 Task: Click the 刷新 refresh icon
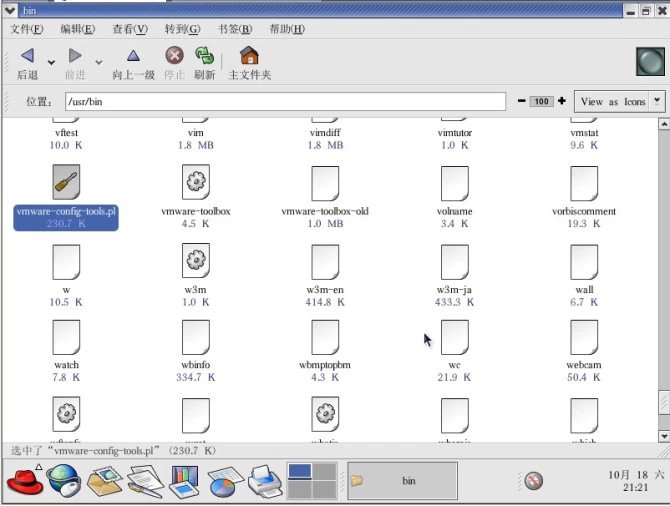click(204, 56)
